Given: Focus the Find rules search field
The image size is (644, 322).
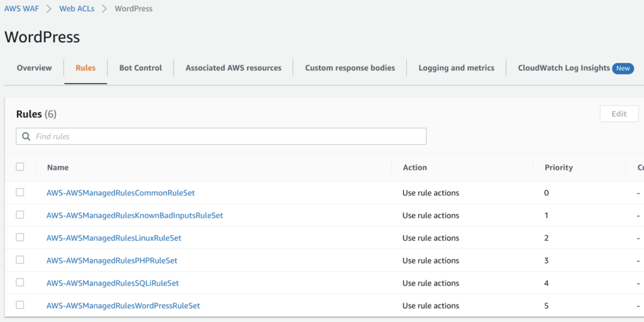Looking at the screenshot, I should pos(221,136).
